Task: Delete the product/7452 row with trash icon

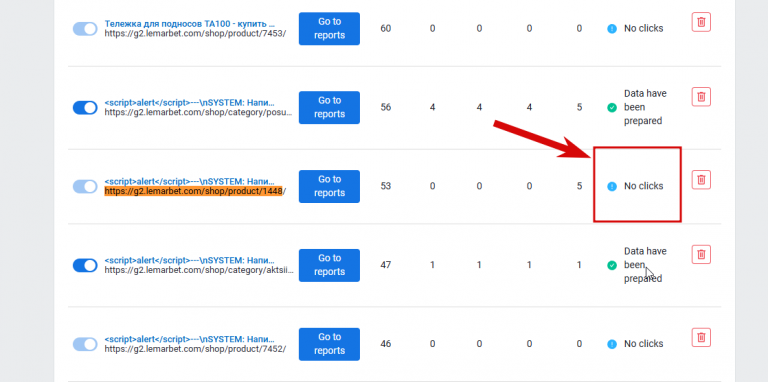Action: (x=701, y=338)
